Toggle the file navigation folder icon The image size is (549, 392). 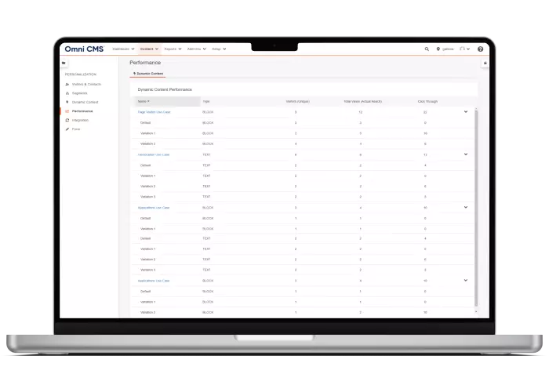pos(64,63)
